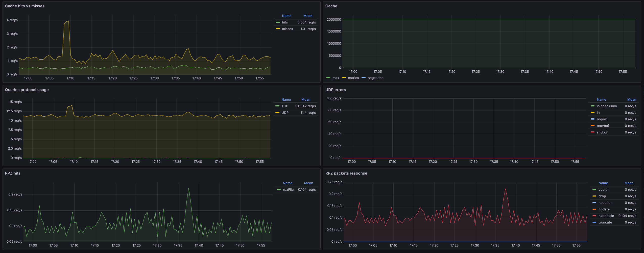This screenshot has width=644, height=253.
Task: Click green color swatch next to hits
Action: [x=278, y=22]
